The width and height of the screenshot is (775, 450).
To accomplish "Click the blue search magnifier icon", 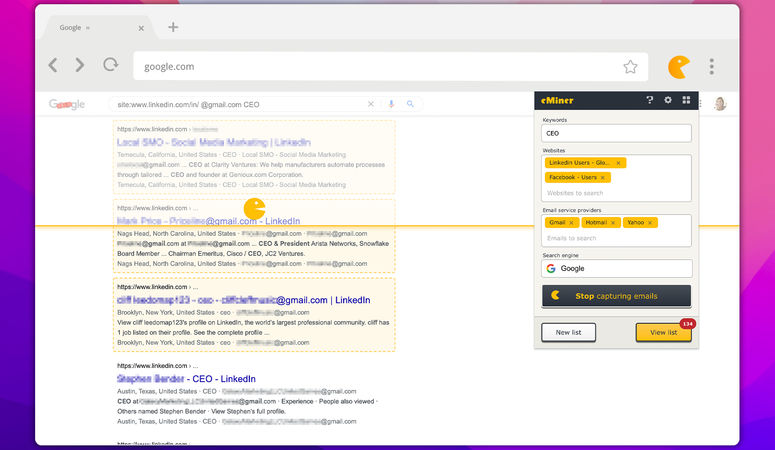I will click(410, 104).
